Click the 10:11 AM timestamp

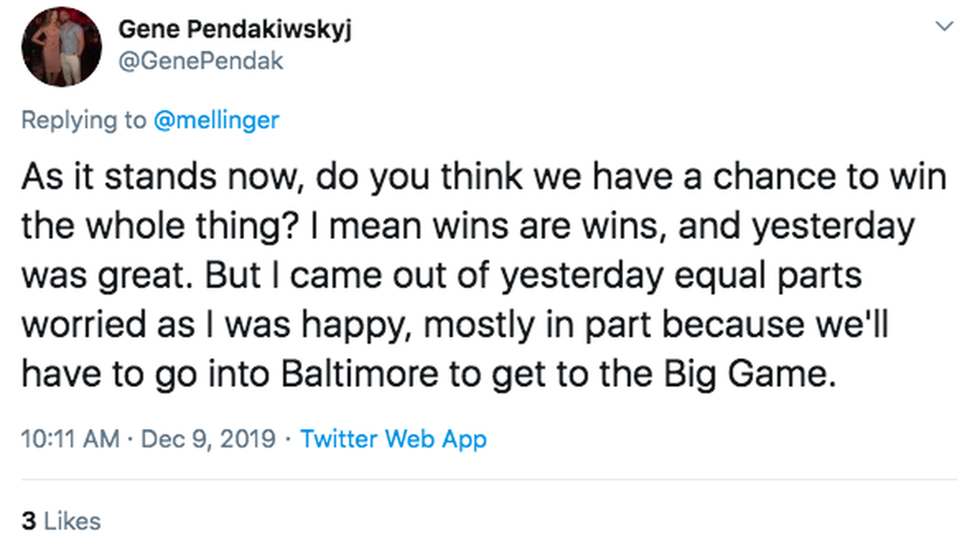[70, 439]
